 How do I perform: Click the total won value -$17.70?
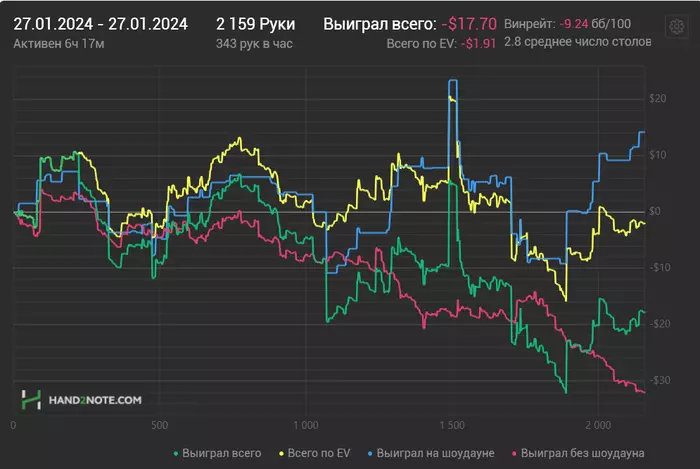click(x=469, y=24)
